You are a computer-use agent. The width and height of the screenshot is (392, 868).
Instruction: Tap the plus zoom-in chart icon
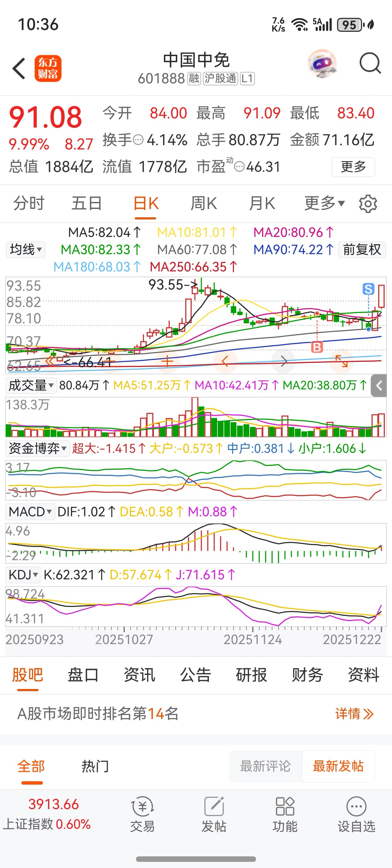[x=167, y=362]
